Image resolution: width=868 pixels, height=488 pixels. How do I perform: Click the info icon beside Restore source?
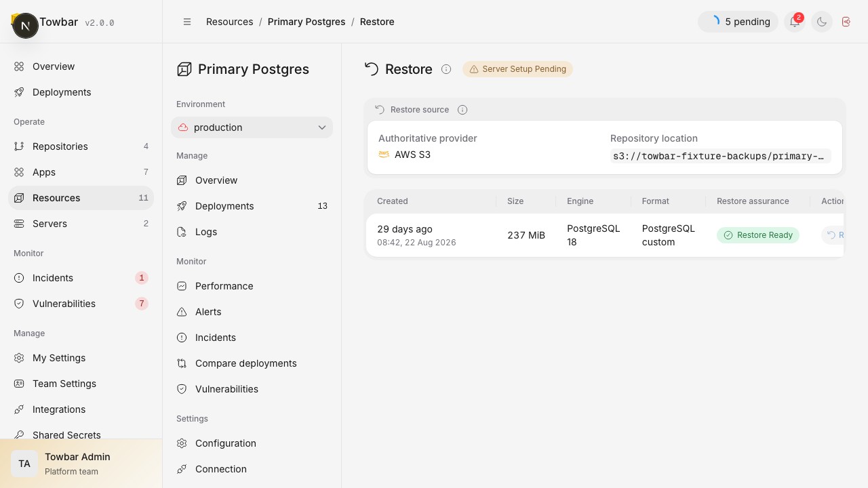click(462, 110)
